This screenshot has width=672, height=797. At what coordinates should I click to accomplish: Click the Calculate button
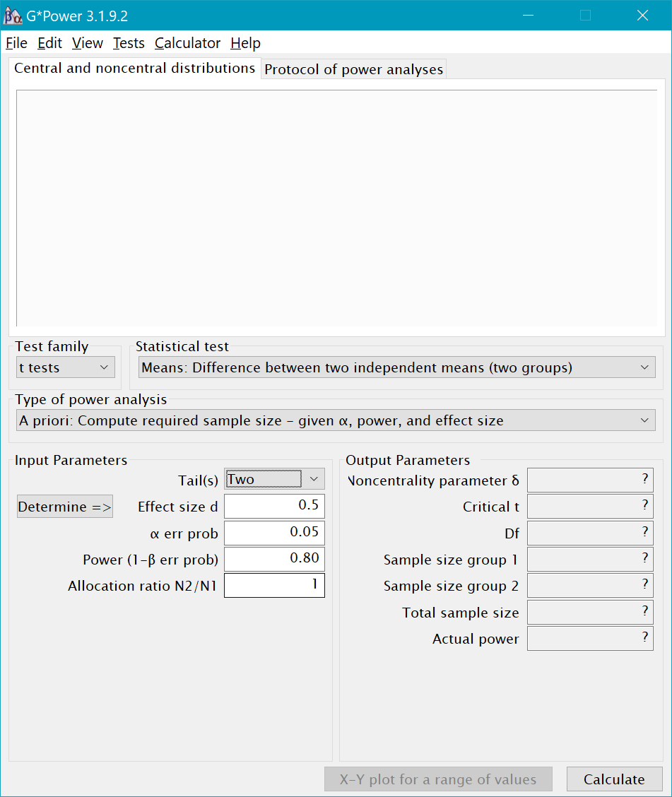coord(614,779)
